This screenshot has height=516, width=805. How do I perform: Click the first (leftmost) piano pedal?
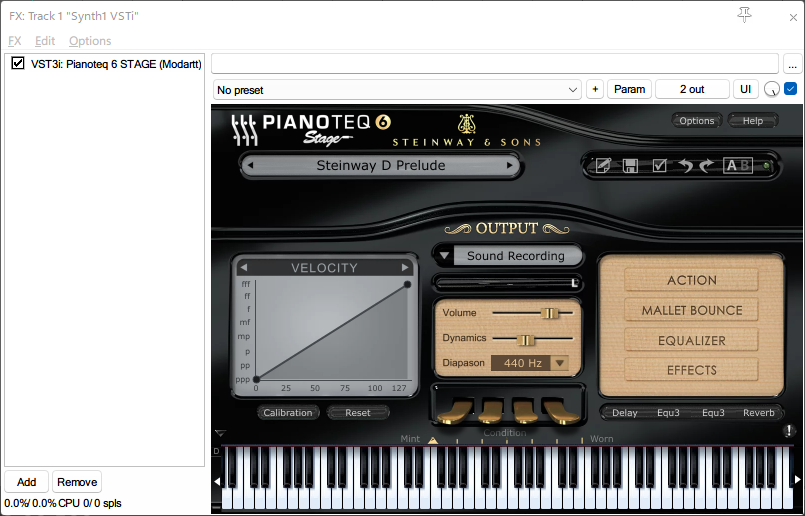(x=455, y=411)
